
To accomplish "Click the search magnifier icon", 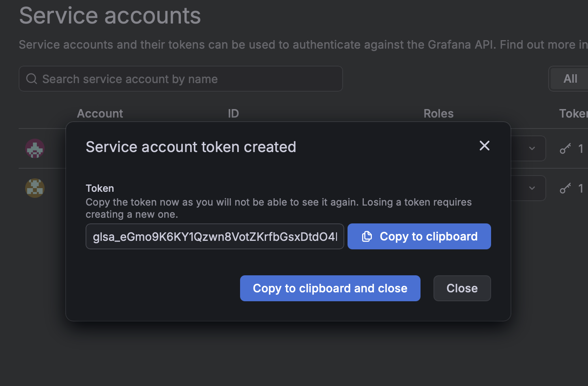I will [x=32, y=79].
